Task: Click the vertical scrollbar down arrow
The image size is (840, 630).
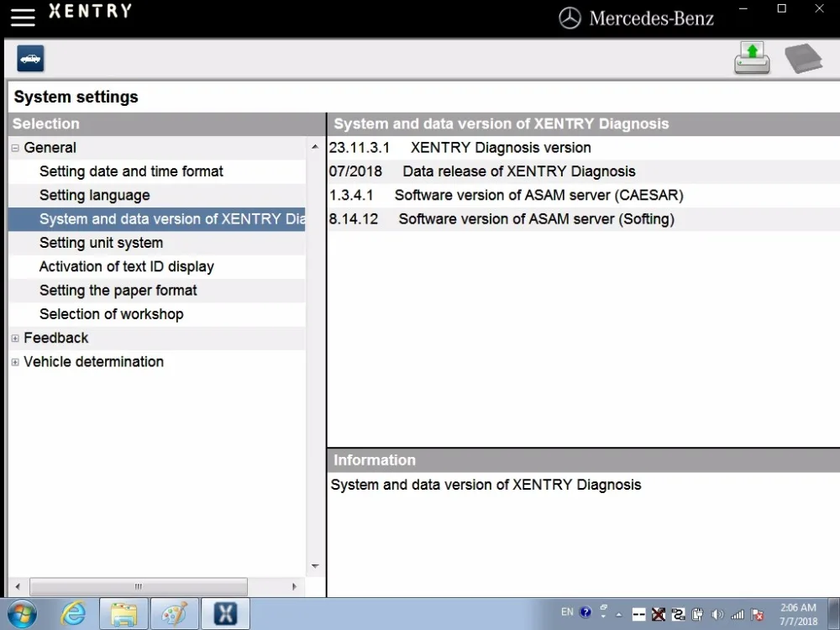Action: pos(315,566)
